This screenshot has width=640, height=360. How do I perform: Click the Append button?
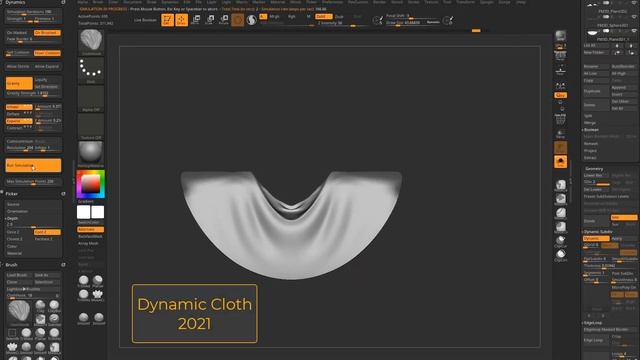[x=624, y=87]
